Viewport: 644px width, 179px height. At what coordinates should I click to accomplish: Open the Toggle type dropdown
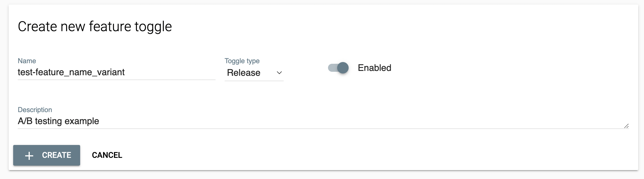point(254,73)
